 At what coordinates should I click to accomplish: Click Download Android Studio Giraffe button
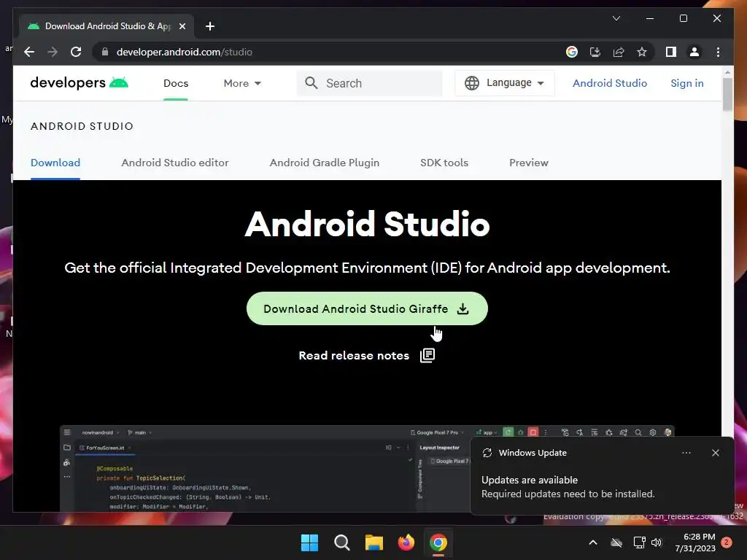point(367,308)
